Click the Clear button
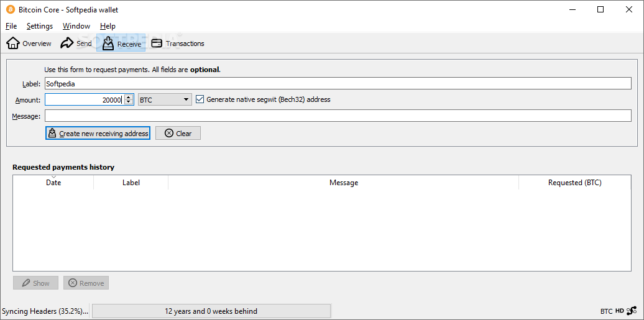Image resolution: width=644 pixels, height=320 pixels. 178,133
